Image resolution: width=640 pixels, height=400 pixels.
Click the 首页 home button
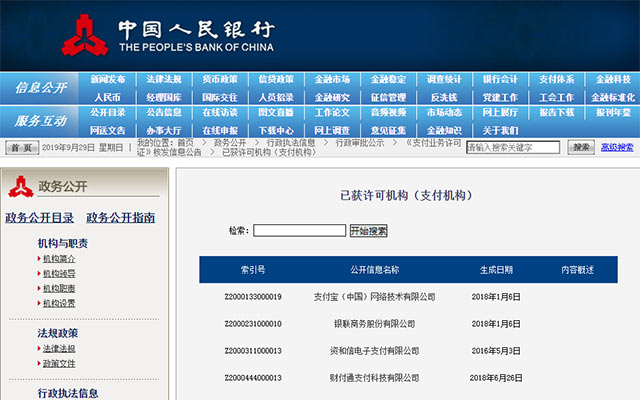click(20, 147)
